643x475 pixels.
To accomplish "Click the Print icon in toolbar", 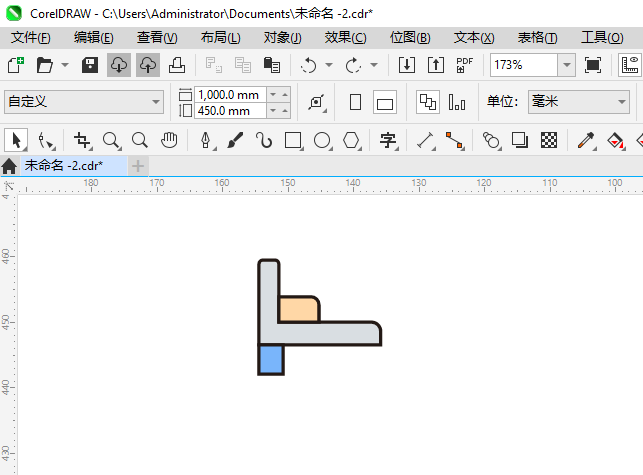I will [x=176, y=65].
